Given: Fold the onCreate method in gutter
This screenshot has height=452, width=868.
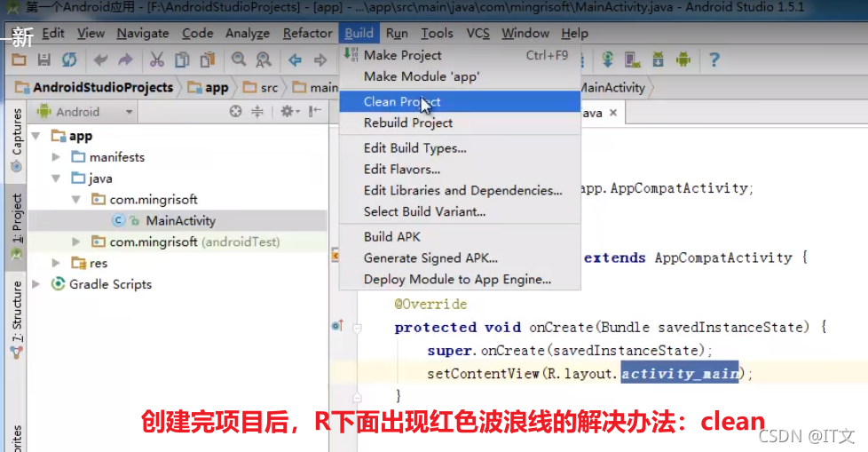Looking at the screenshot, I should click(358, 329).
